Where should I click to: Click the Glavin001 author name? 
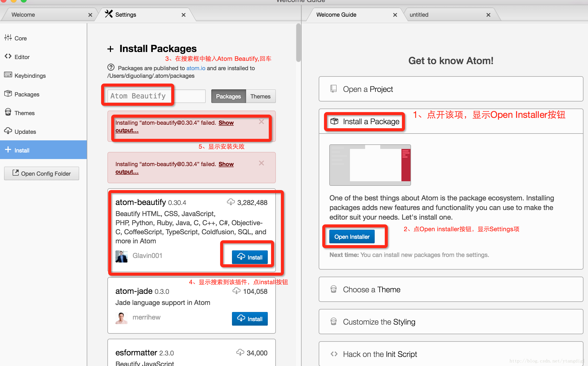coord(147,256)
